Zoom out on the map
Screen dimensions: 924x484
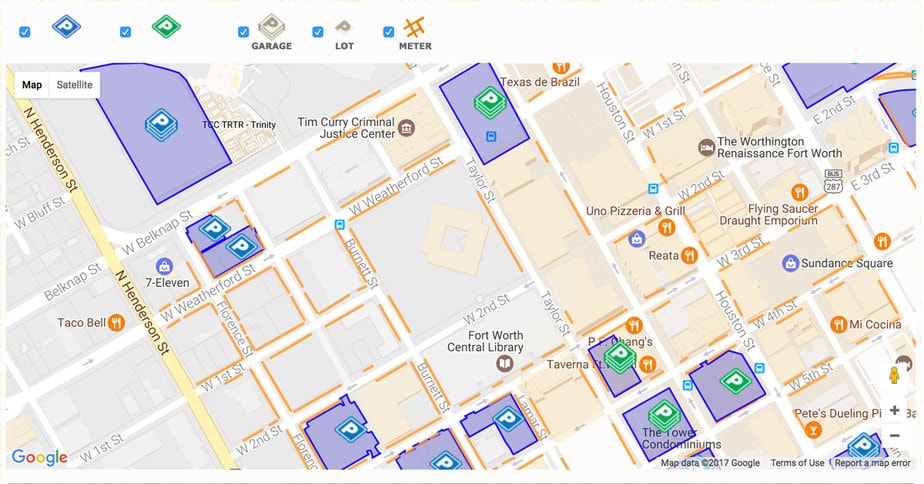895,436
